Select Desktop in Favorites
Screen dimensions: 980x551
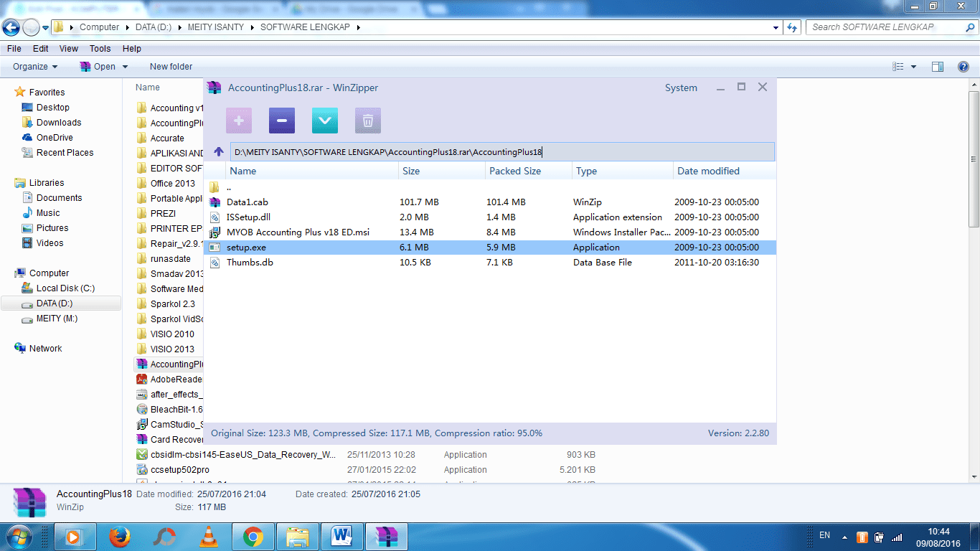53,108
